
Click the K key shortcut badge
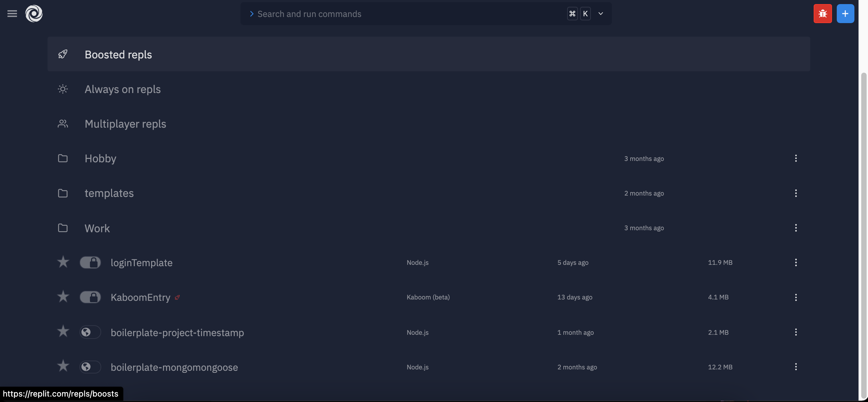click(x=585, y=14)
